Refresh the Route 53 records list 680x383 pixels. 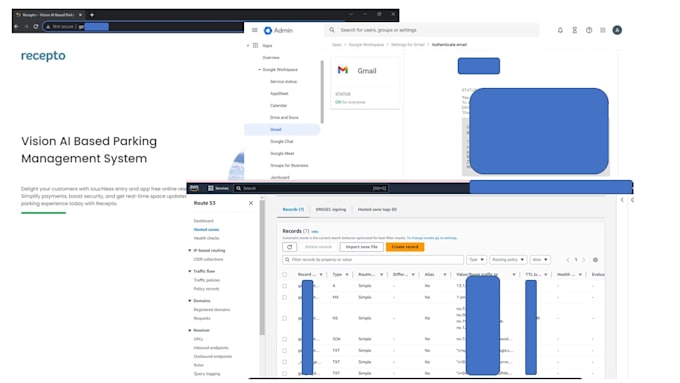click(289, 247)
